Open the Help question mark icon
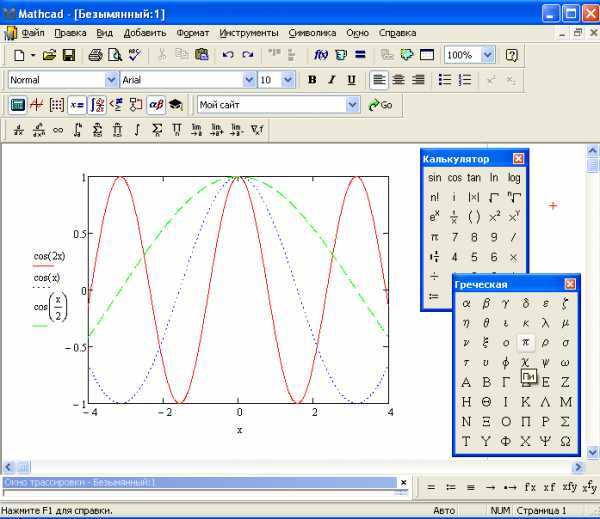 [x=511, y=55]
